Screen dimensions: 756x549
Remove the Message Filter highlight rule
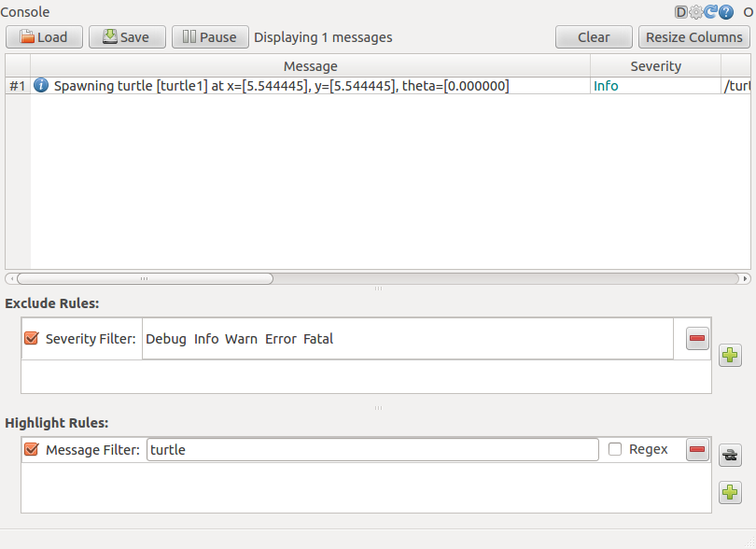(697, 450)
